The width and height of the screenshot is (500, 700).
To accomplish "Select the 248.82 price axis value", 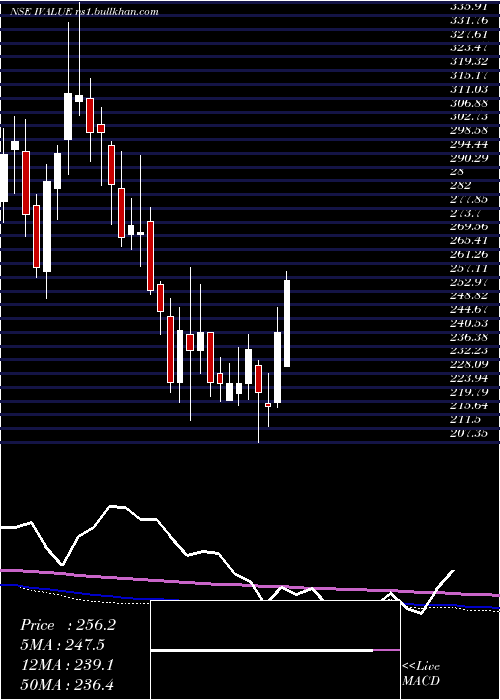I will pyautogui.click(x=470, y=296).
